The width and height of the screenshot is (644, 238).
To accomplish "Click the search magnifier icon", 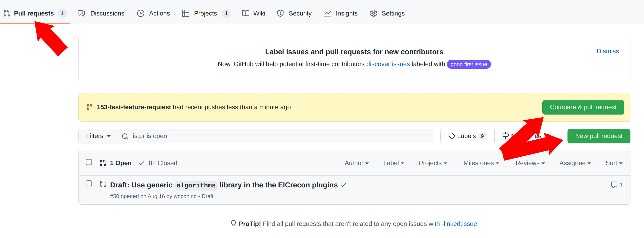I will coord(125,136).
